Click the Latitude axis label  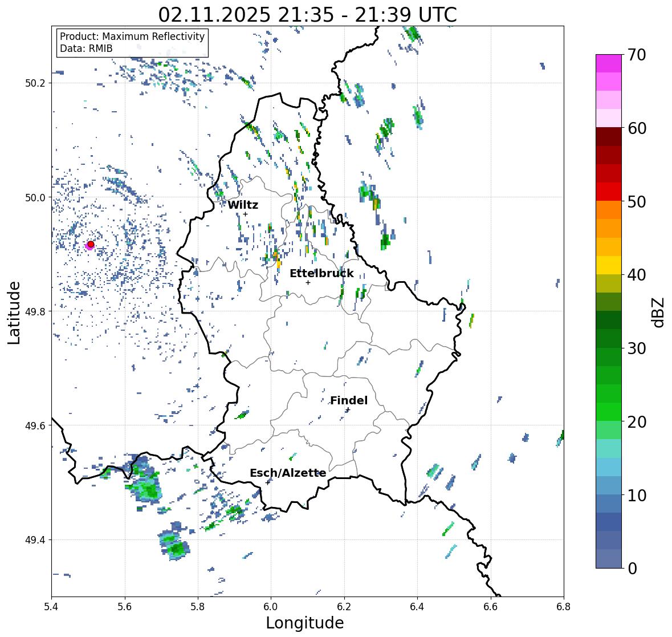tap(14, 313)
